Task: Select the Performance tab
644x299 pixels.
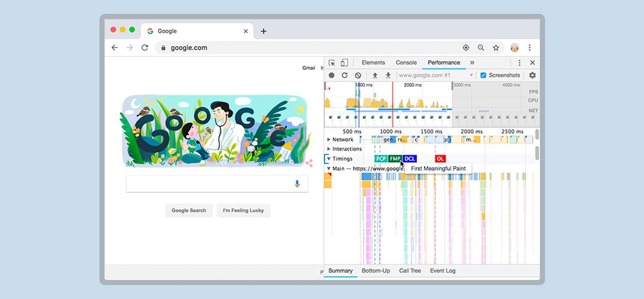Action: point(444,62)
